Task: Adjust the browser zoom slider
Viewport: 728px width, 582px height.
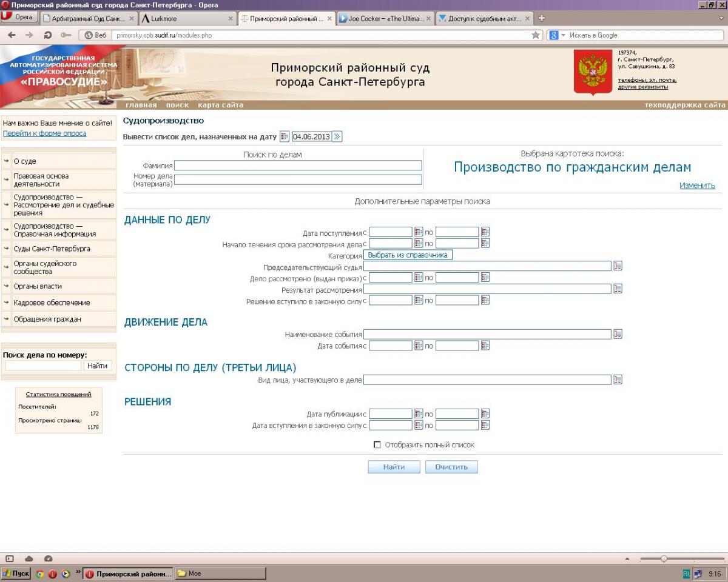Action: (664, 558)
